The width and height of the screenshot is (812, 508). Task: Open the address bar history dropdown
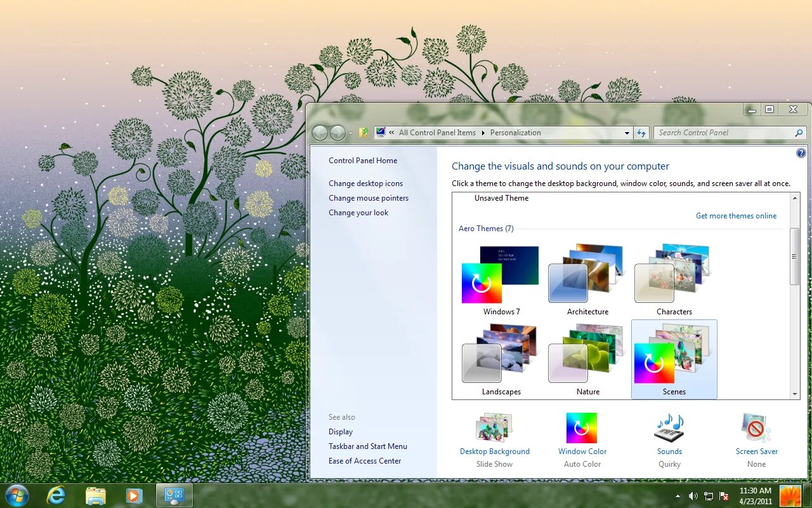tap(627, 133)
